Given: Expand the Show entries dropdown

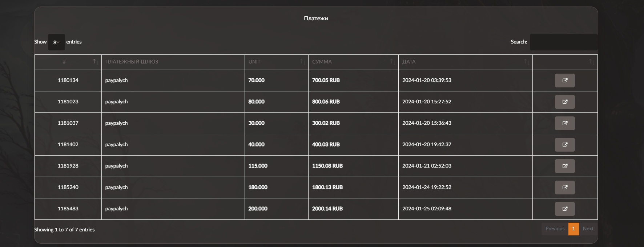Looking at the screenshot, I should 56,42.
